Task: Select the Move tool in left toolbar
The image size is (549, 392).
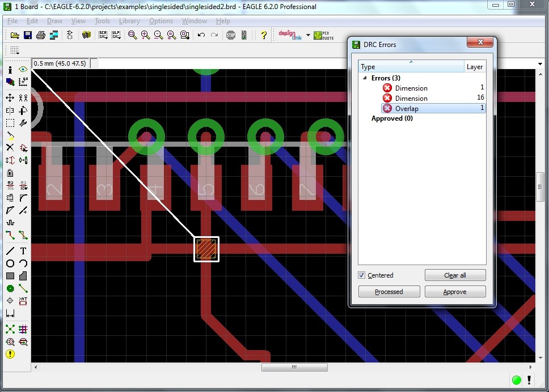Action: tap(10, 98)
